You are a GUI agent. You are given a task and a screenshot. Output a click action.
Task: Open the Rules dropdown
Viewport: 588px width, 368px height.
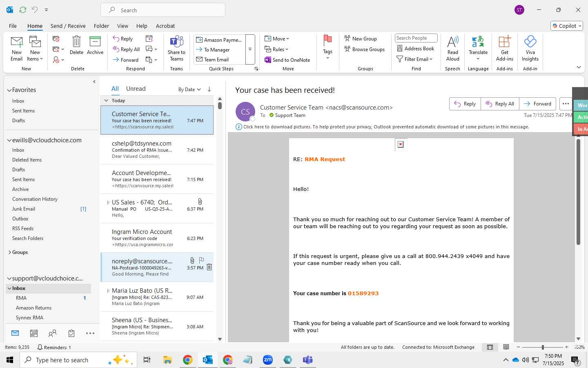276,49
